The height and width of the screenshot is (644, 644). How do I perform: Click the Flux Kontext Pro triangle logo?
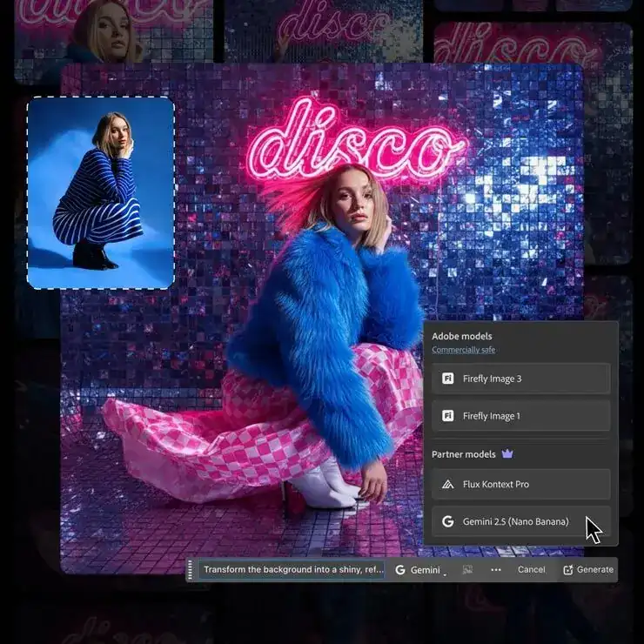[448, 485]
